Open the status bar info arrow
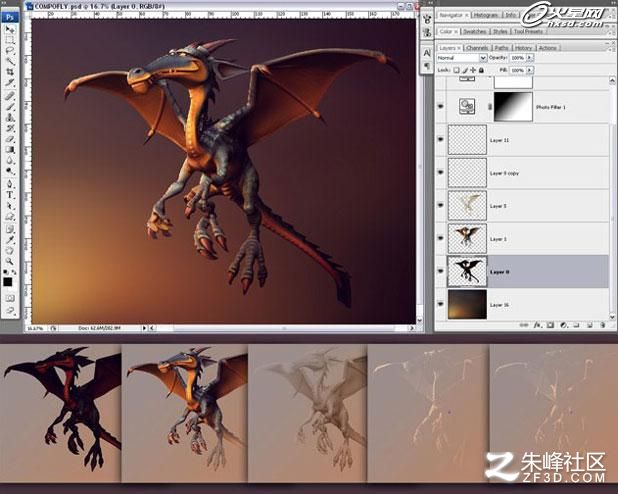The height and width of the screenshot is (494, 618). pyautogui.click(x=144, y=328)
